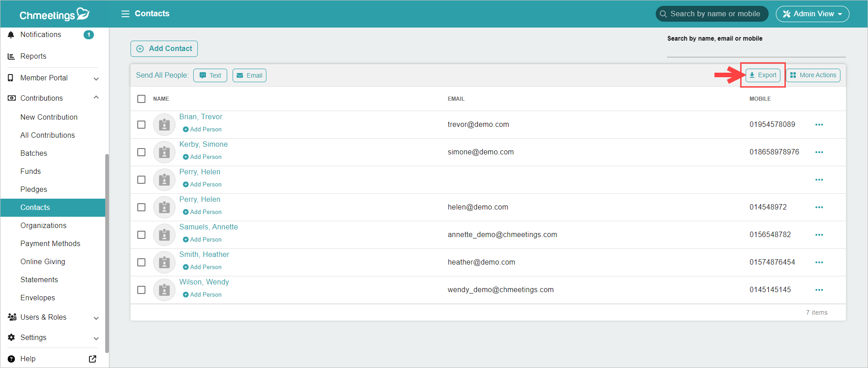Open the Notifications bell
This screenshot has height=368, width=868.
click(11, 35)
